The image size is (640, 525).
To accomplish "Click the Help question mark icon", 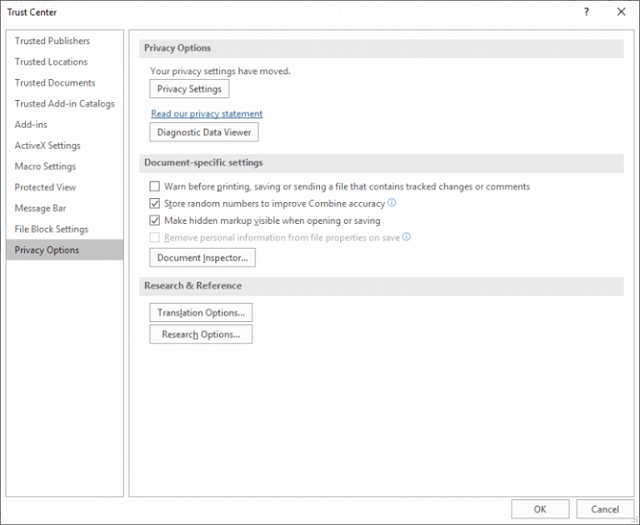I will point(587,12).
